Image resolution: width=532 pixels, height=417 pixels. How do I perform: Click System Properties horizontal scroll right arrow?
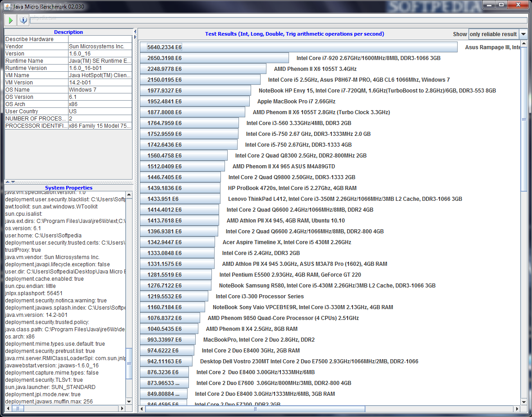pos(122,408)
